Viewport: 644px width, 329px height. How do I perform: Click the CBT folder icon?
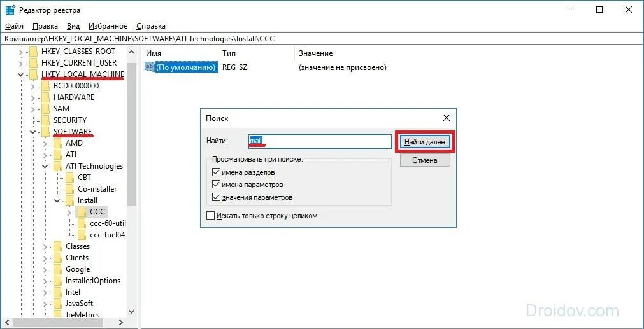(x=70, y=178)
